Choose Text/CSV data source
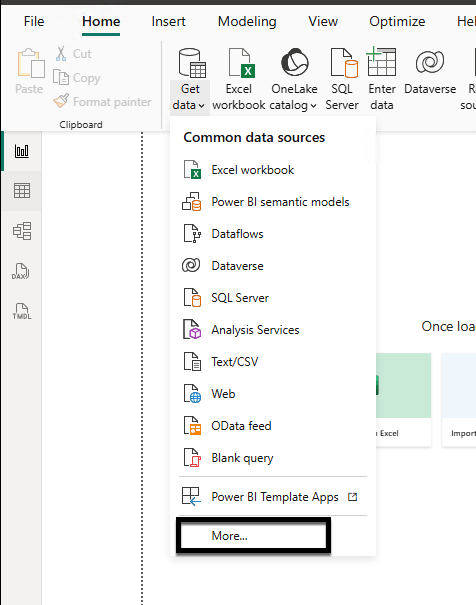Image resolution: width=476 pixels, height=605 pixels. pyautogui.click(x=273, y=362)
